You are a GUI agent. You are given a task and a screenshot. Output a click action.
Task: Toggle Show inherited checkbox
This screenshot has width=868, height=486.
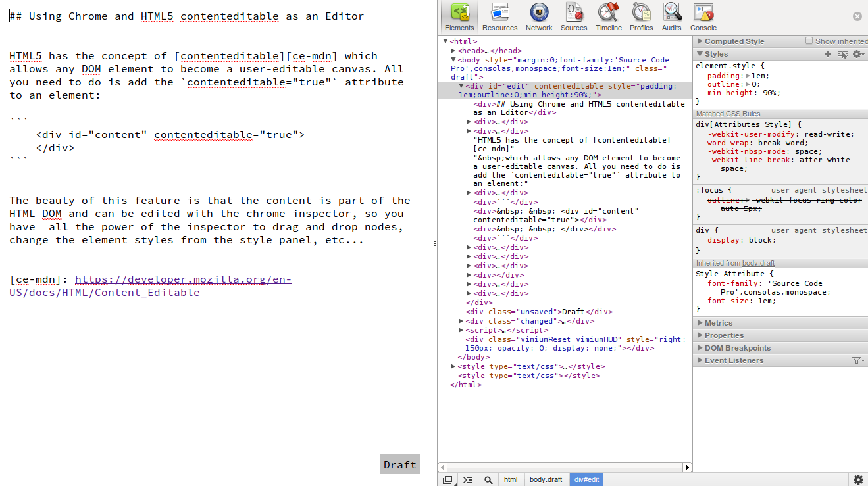(809, 41)
